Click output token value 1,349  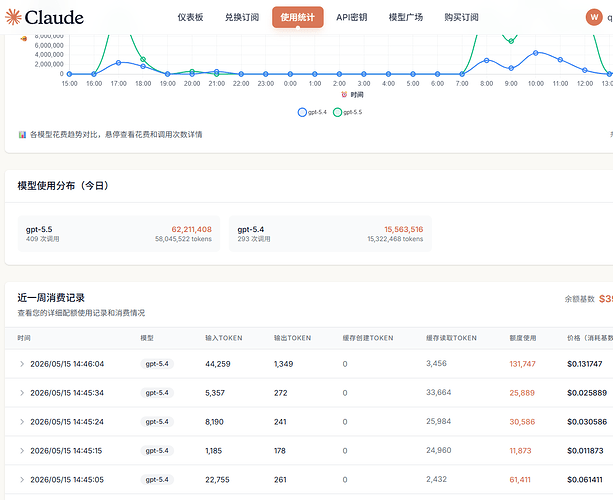pos(283,364)
